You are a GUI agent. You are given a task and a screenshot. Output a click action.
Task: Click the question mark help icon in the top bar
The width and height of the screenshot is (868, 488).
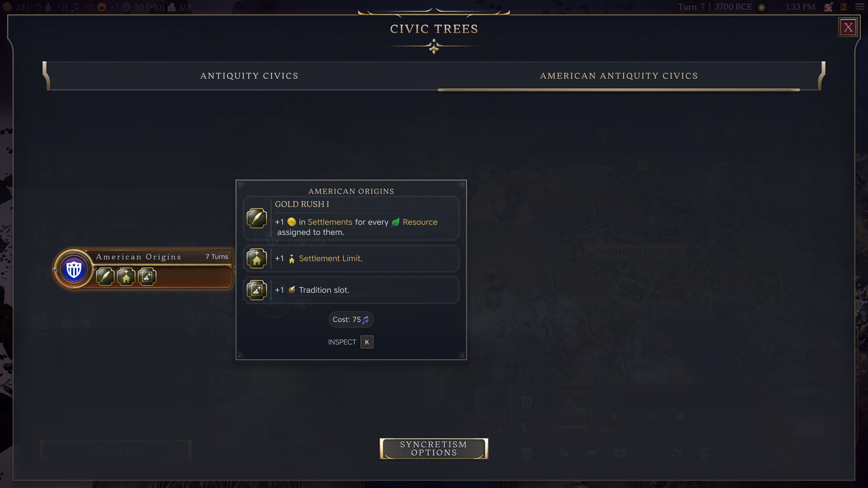pyautogui.click(x=844, y=7)
